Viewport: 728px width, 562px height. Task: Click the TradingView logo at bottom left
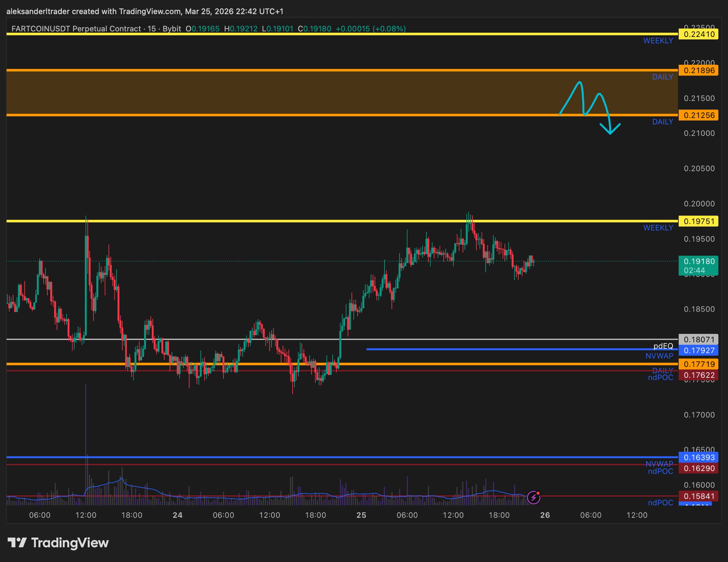(x=58, y=543)
